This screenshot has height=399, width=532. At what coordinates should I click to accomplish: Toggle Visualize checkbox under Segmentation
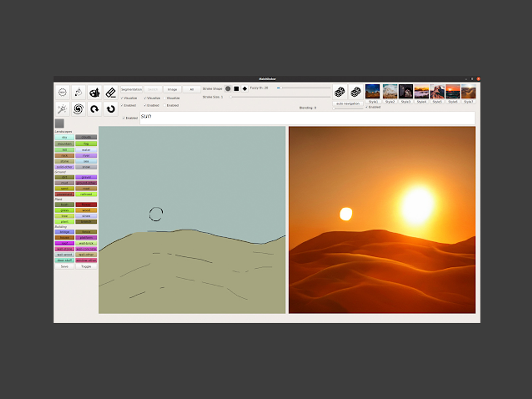[122, 98]
